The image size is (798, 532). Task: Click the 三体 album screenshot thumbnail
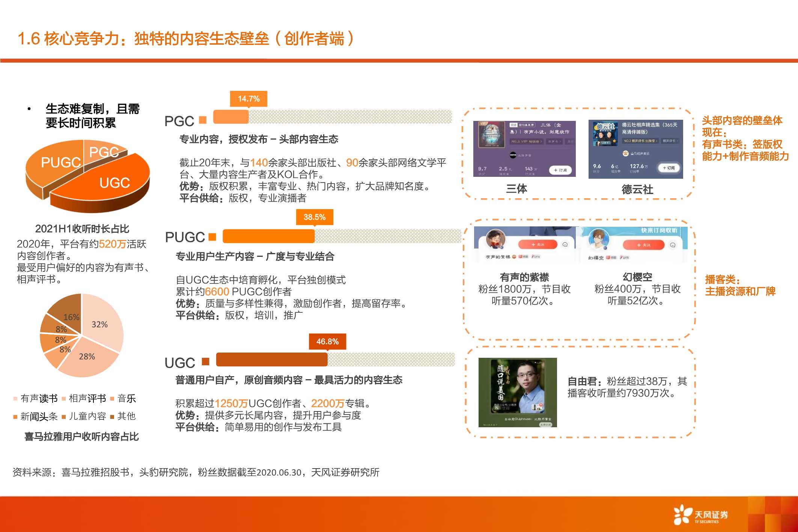click(524, 149)
